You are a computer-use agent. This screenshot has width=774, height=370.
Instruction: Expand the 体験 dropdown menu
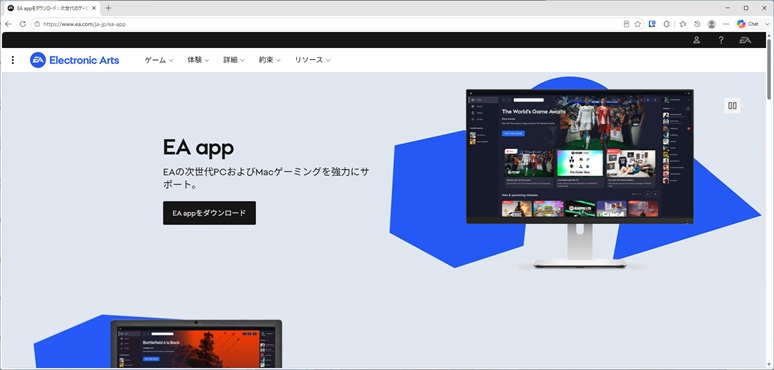pos(198,60)
